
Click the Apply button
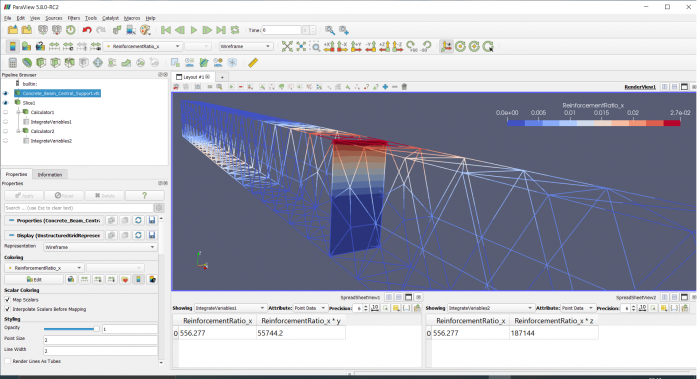point(24,196)
